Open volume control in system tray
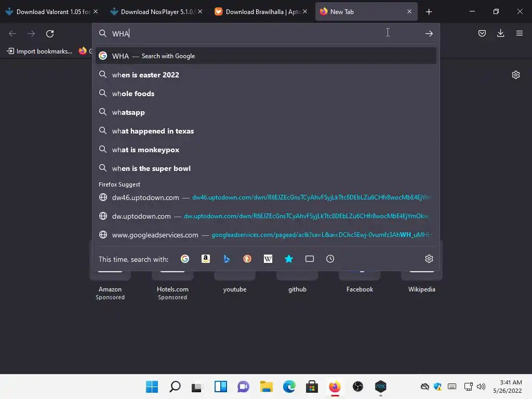The height and width of the screenshot is (399, 532). [481, 387]
